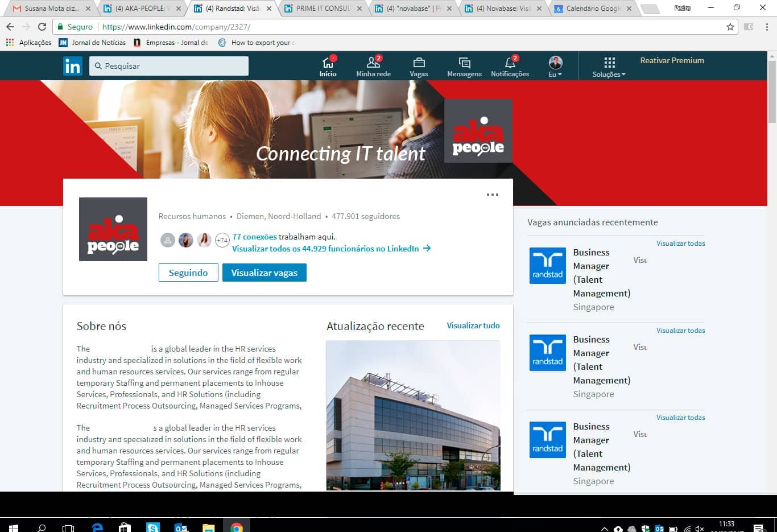Click the aka people company logo on card
Screen dimensions: 777x532
113,229
